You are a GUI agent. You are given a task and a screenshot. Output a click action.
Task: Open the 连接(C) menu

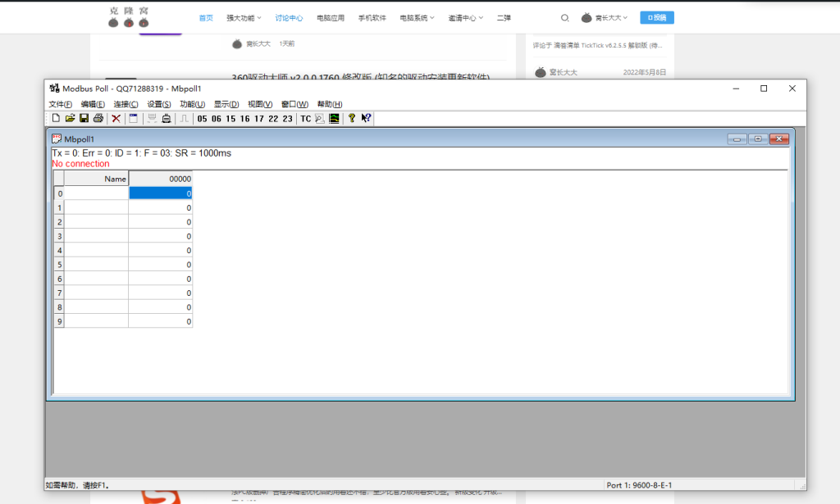[x=126, y=104]
